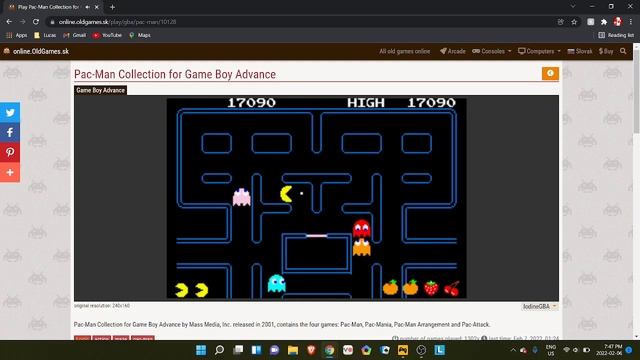Open IodineGBA emulator dropdown
Image resolution: width=640 pixels, height=360 pixels.
[539, 307]
